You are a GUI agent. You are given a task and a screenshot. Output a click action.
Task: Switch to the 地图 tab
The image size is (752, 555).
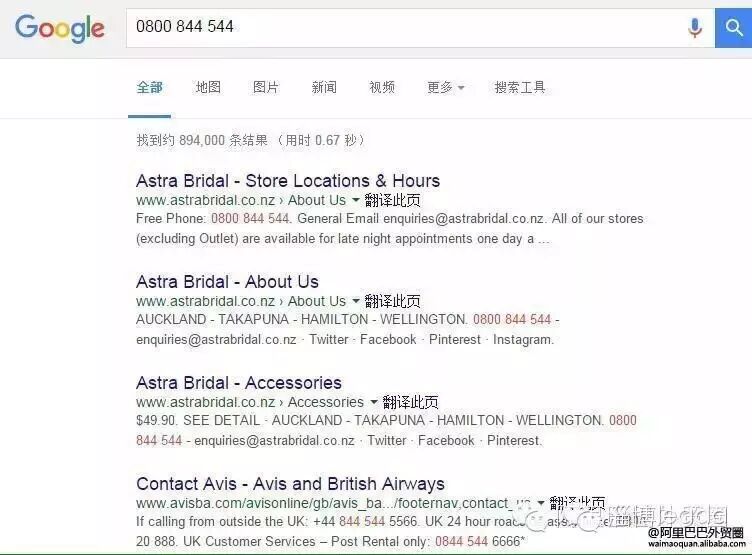tap(208, 87)
